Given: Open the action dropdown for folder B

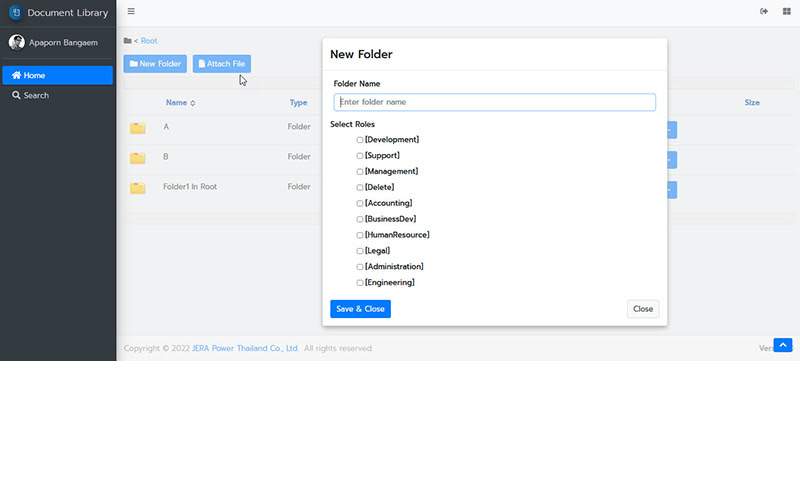Looking at the screenshot, I should point(671,160).
